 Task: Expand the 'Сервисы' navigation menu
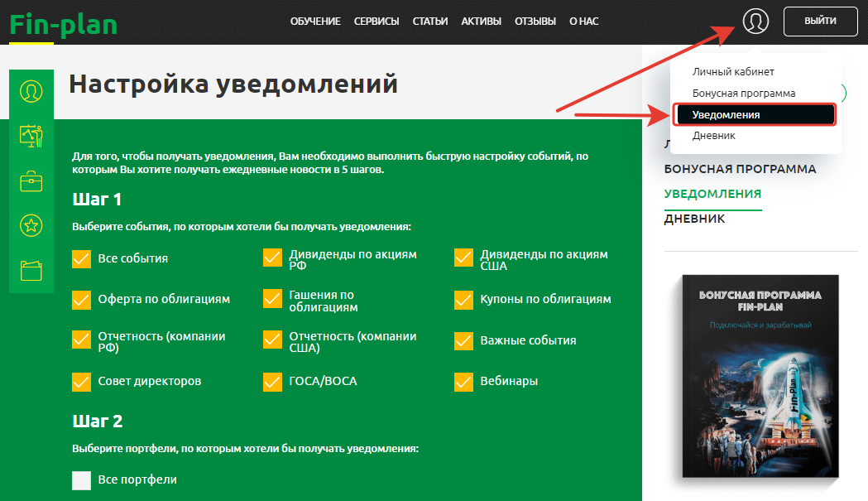[376, 22]
